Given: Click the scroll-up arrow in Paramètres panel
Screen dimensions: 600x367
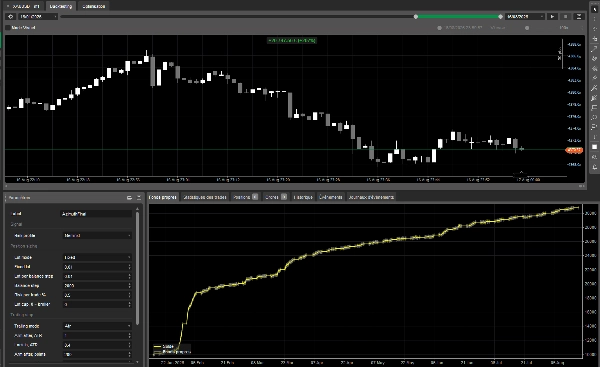Looking at the screenshot, I should tap(137, 209).
